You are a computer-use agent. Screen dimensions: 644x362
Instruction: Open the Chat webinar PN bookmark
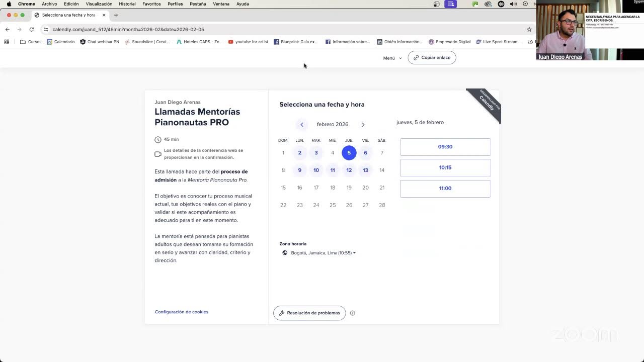click(100, 42)
